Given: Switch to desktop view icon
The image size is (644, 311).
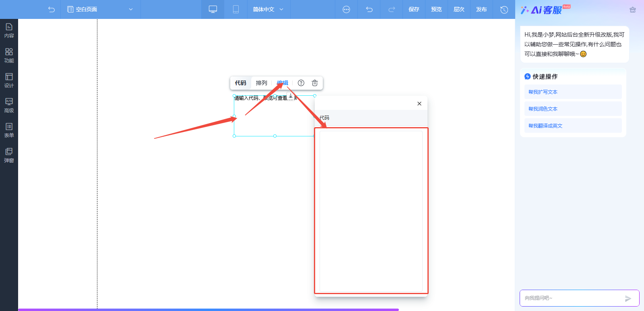Looking at the screenshot, I should click(213, 9).
